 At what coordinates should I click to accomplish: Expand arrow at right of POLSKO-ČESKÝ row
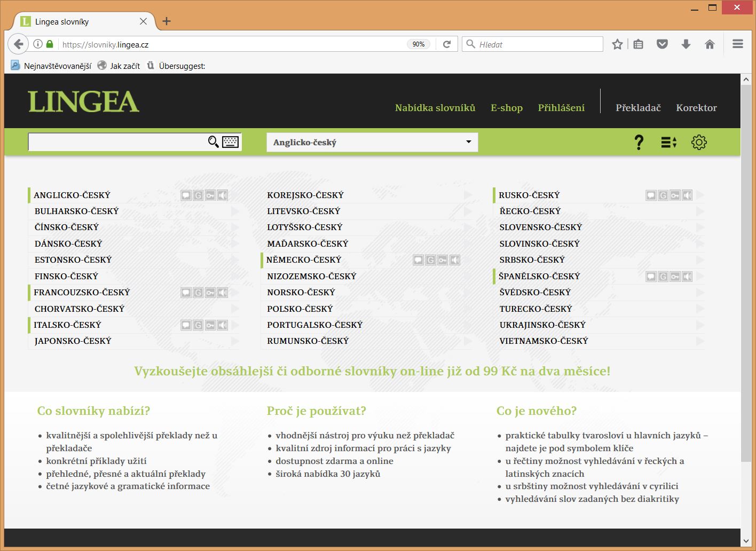468,309
